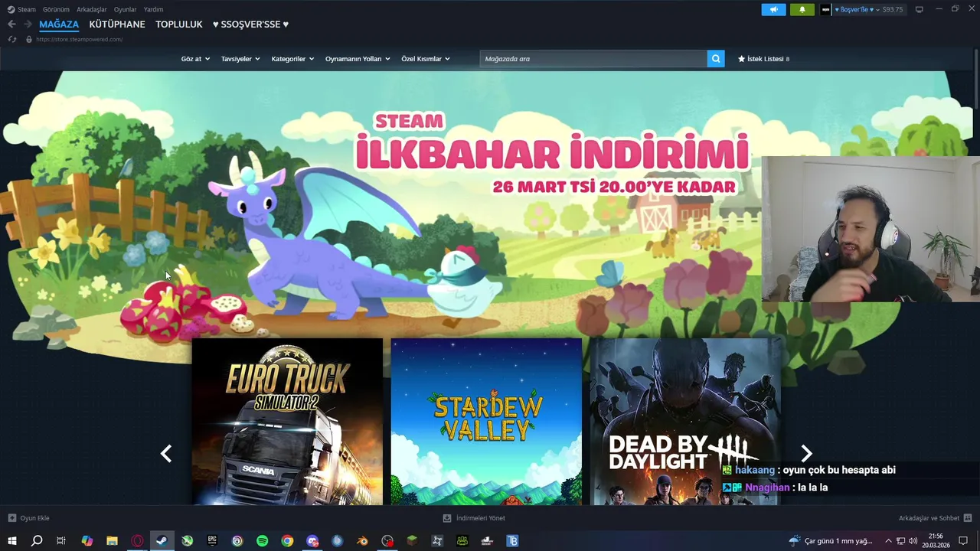Image resolution: width=980 pixels, height=551 pixels.
Task: Click the taskbar clock showing 21:56
Action: click(x=936, y=541)
